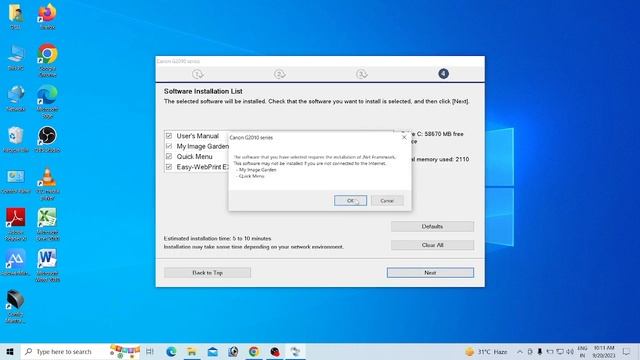
Task: Select the Microsoft Word desktop icon
Action: point(47,265)
